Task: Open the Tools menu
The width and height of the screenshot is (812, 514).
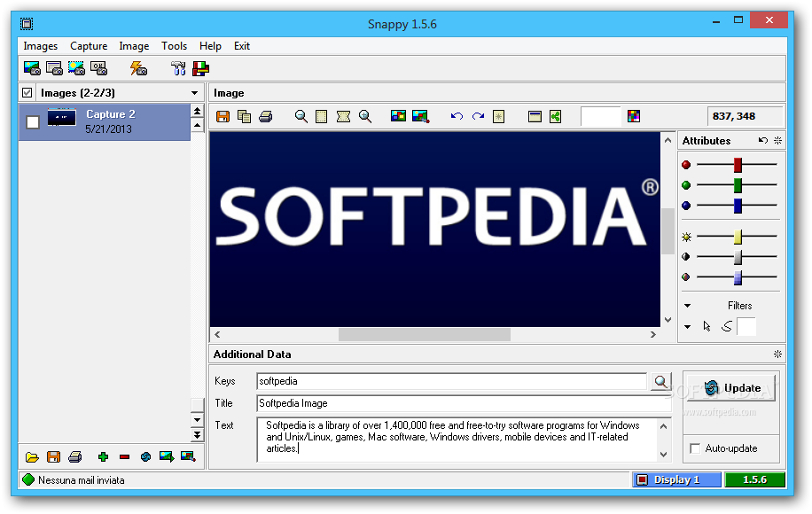Action: click(x=174, y=46)
